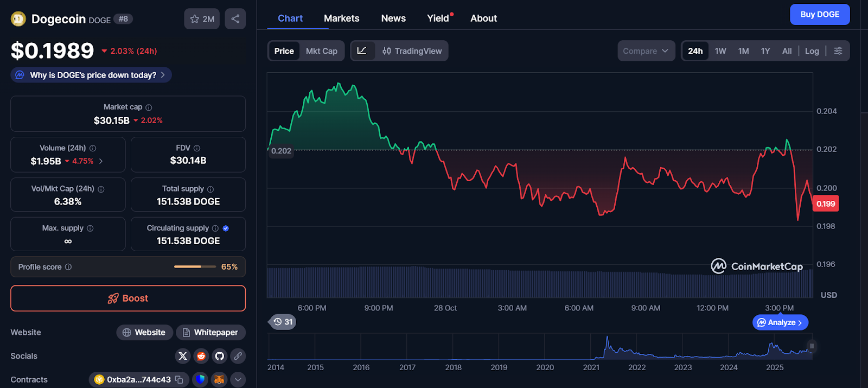Open the Compare dropdown
This screenshot has height=388, width=868.
click(x=646, y=51)
